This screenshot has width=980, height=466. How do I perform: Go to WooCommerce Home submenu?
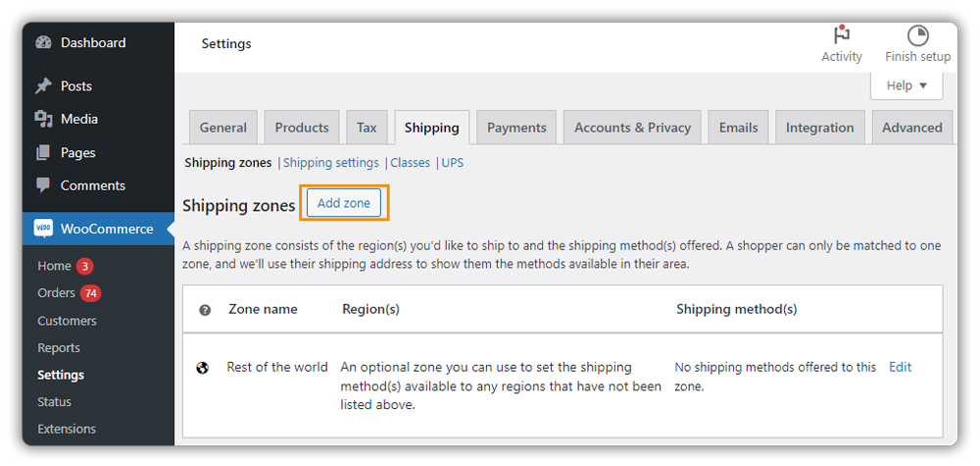54,266
